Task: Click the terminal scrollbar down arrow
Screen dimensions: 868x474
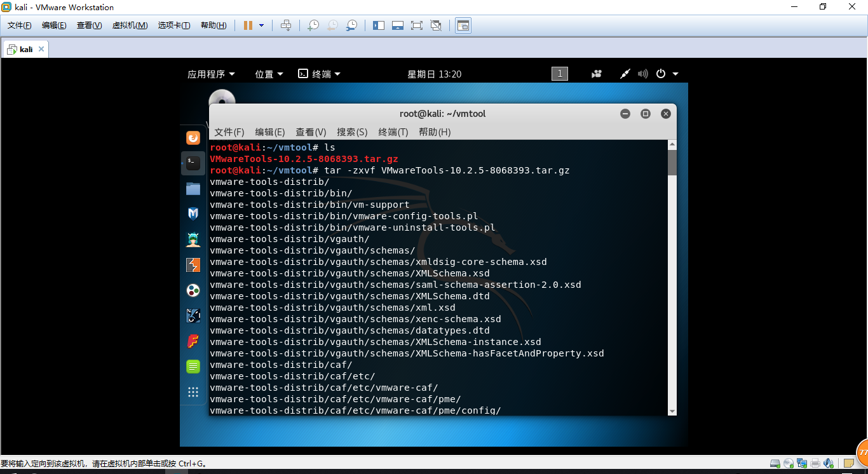Action: (672, 411)
